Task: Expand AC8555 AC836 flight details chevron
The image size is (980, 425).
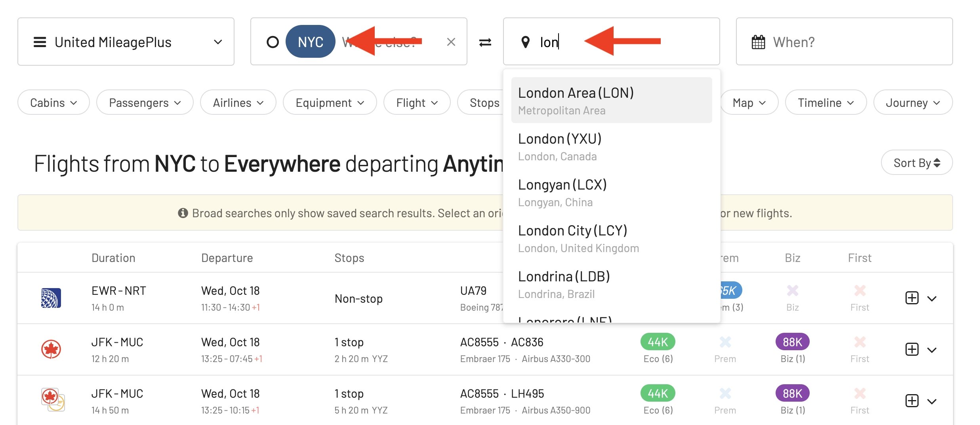Action: (x=932, y=350)
